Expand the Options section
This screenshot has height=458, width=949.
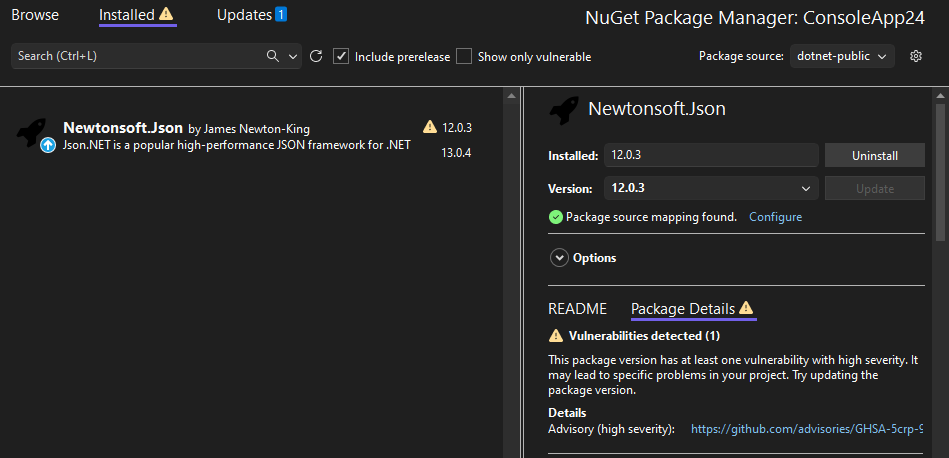(x=559, y=258)
